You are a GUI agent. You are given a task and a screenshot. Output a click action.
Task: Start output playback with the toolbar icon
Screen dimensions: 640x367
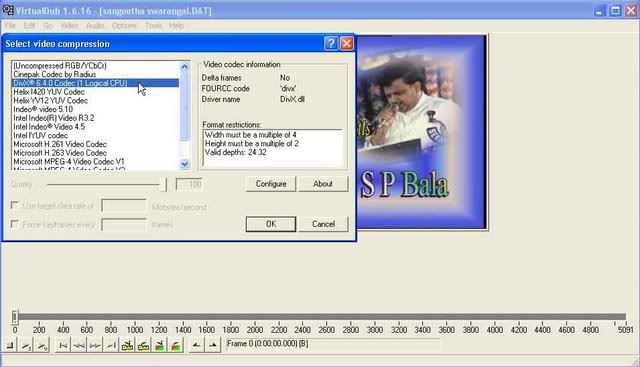click(42, 345)
